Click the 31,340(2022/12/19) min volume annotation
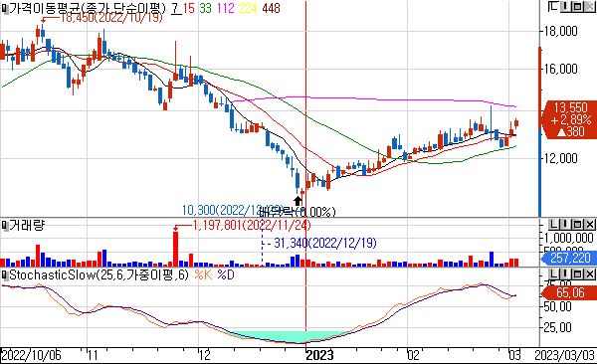 pos(324,243)
